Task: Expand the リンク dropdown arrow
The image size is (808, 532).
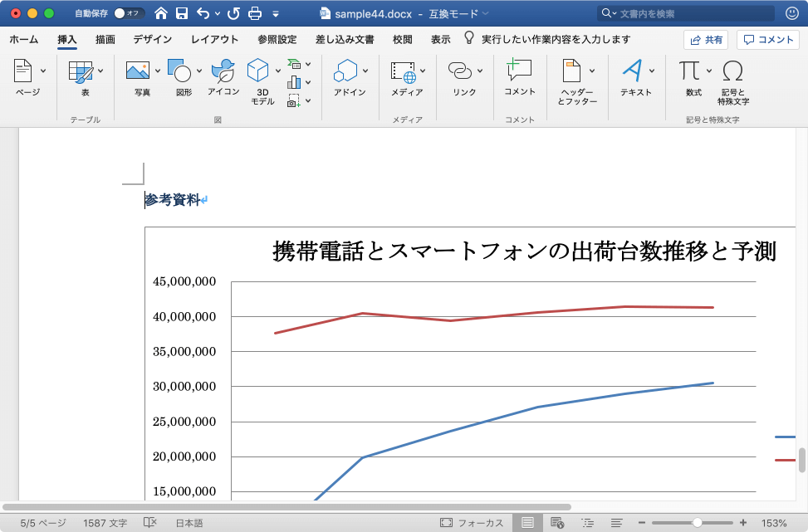Action: [x=480, y=71]
